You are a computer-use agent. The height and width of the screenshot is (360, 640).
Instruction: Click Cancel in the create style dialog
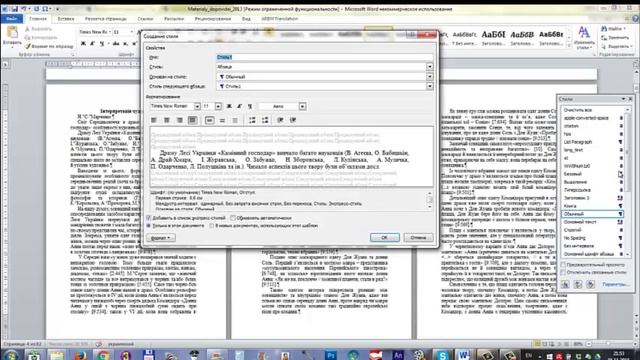(x=418, y=238)
